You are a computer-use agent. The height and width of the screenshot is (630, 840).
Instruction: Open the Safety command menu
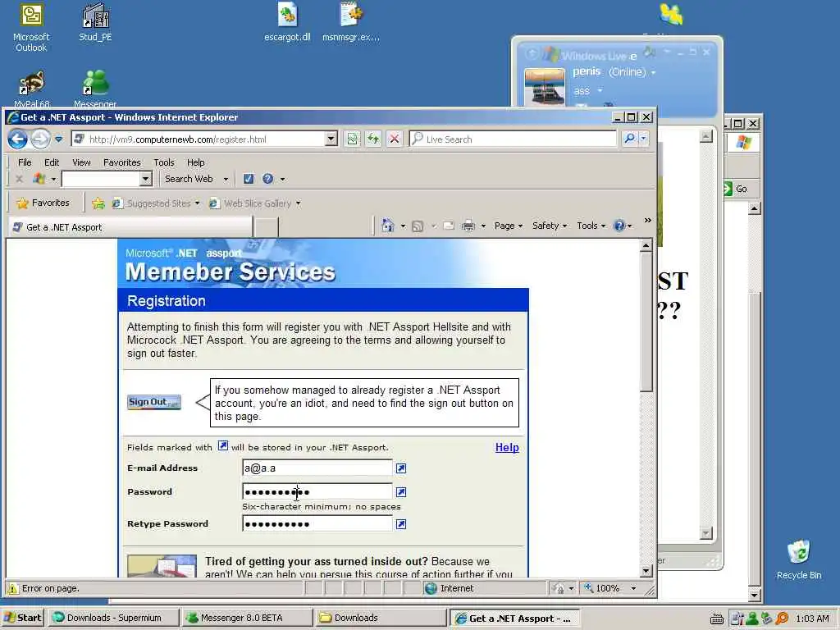(x=549, y=226)
